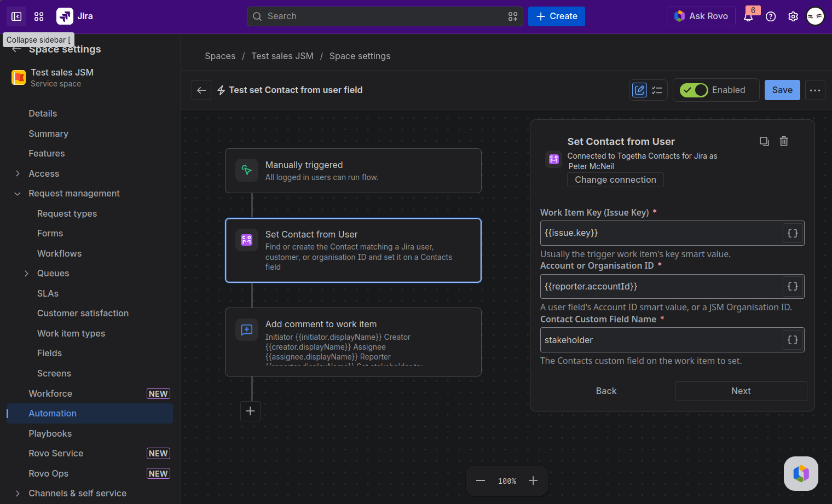Expand the Queues section
832x504 pixels.
26,274
